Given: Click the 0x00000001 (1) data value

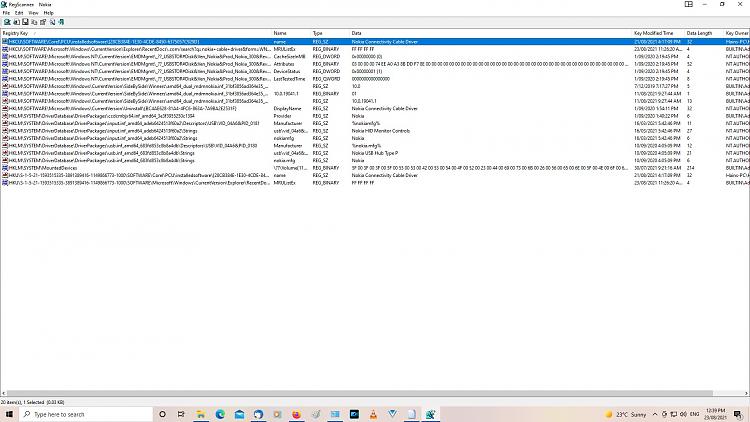Looking at the screenshot, I should pos(367,71).
